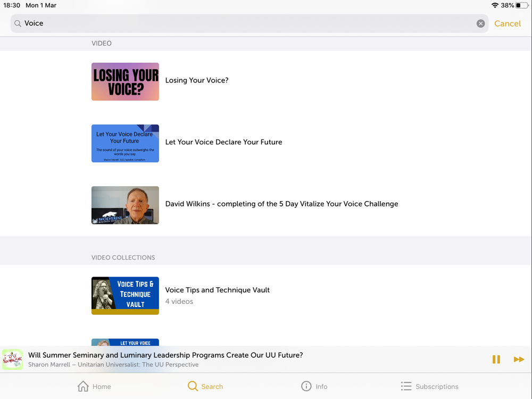Select 'Losing Your Voice?' video title
This screenshot has height=399, width=532.
(197, 80)
